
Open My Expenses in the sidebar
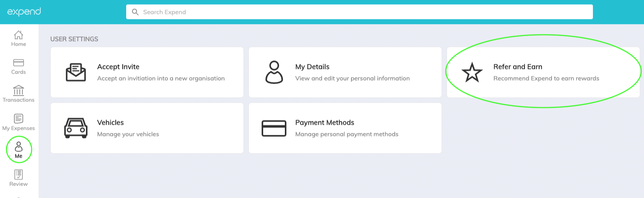click(x=19, y=122)
